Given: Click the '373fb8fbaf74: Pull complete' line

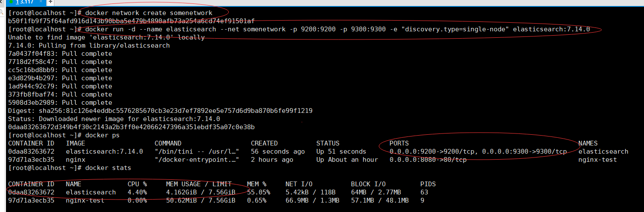Looking at the screenshot, I should (x=60, y=94).
